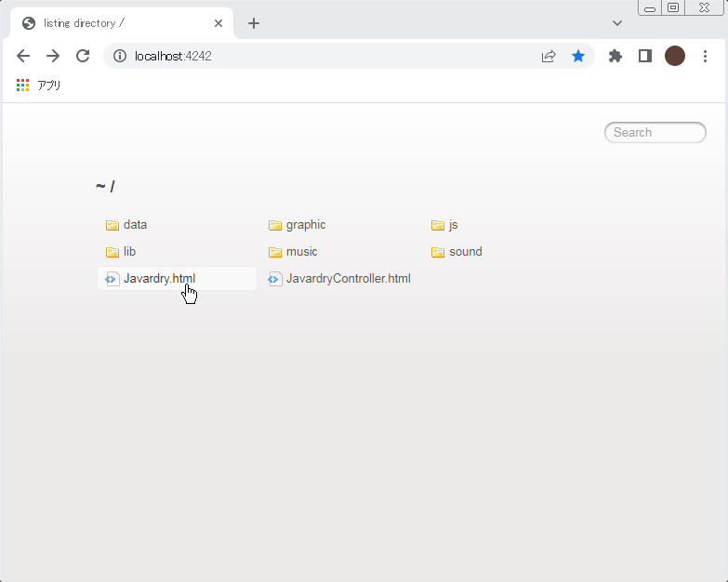Expand the tab search dropdown arrow

point(617,23)
